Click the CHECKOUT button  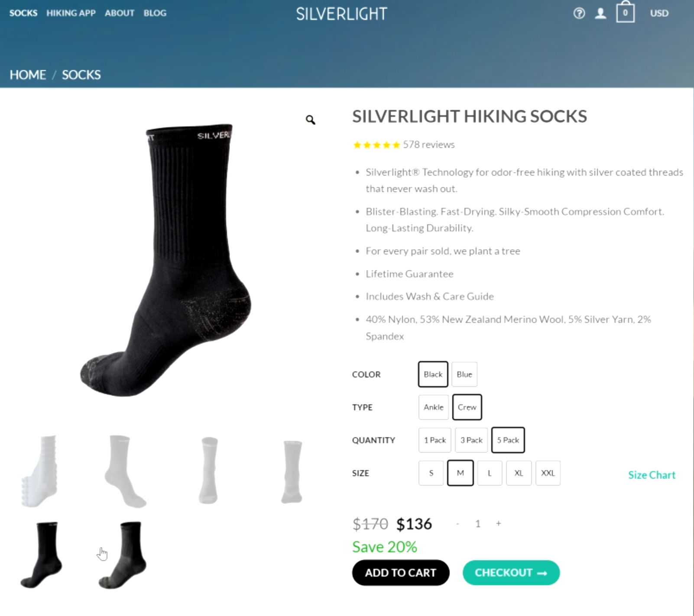[511, 573]
